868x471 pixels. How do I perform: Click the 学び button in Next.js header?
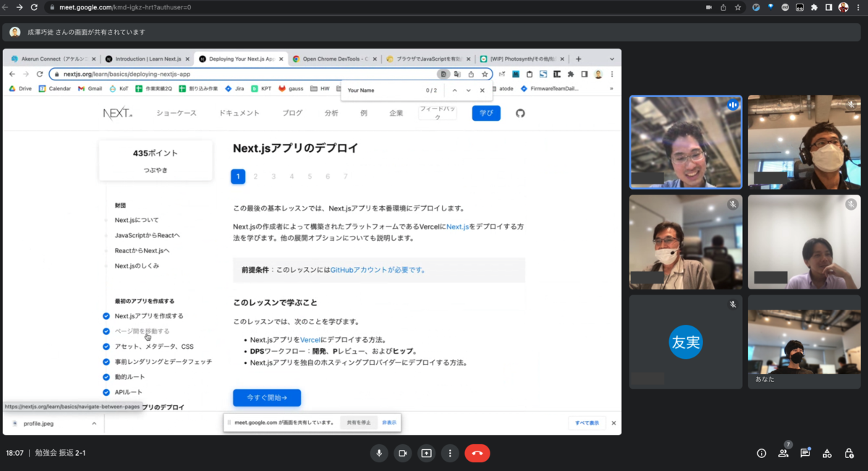click(486, 113)
